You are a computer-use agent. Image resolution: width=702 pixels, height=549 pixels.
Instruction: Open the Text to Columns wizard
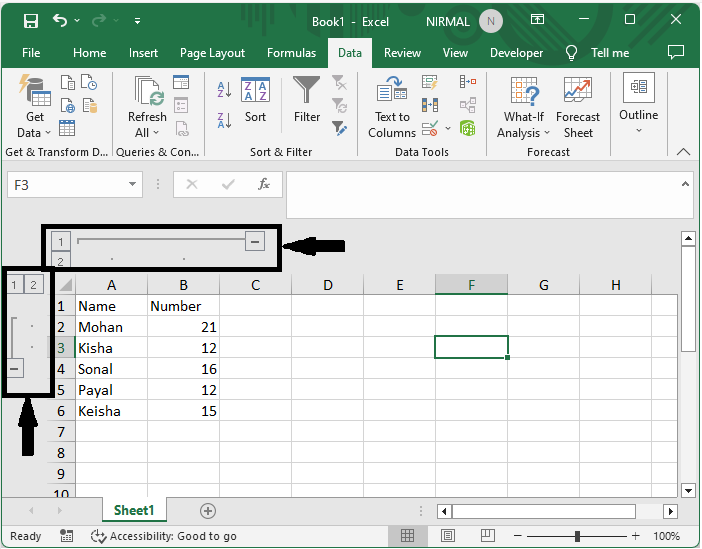(392, 108)
